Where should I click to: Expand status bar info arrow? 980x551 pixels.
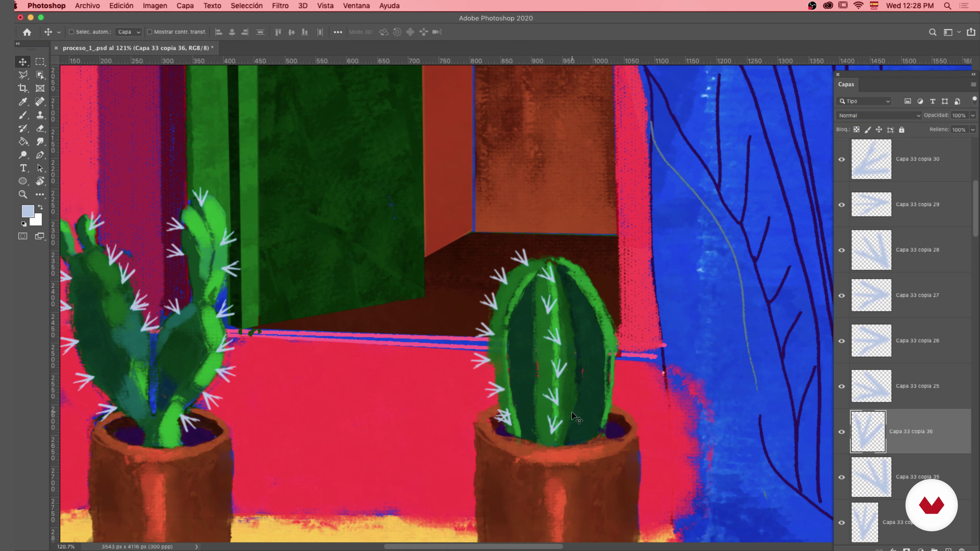pyautogui.click(x=196, y=546)
